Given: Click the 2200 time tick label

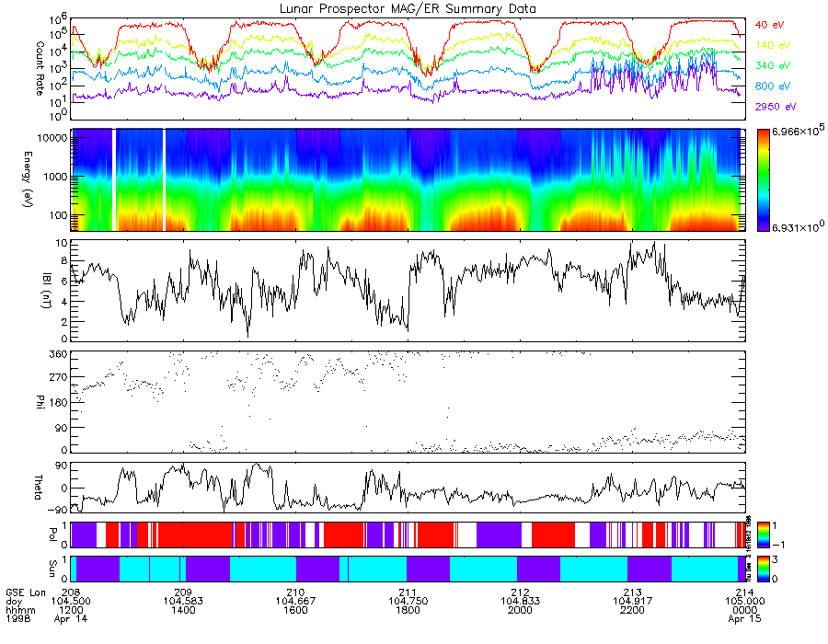Looking at the screenshot, I should click(633, 610).
